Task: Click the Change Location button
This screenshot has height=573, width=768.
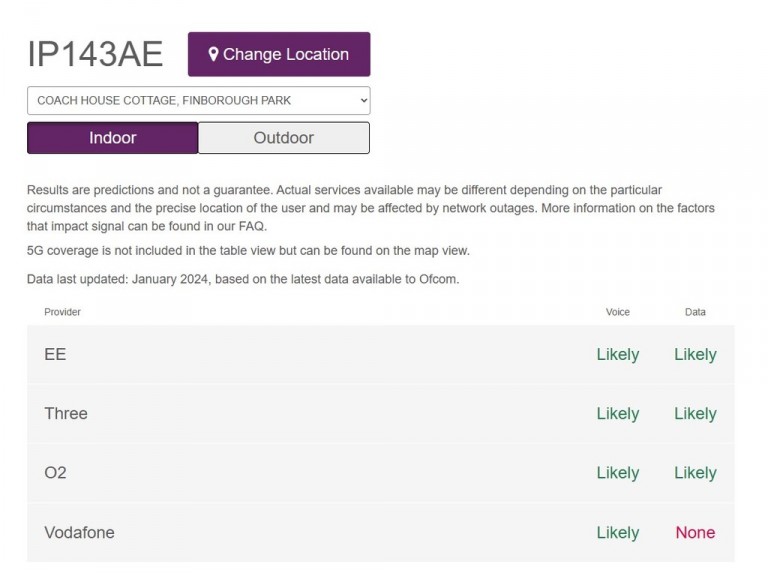Action: coord(279,54)
